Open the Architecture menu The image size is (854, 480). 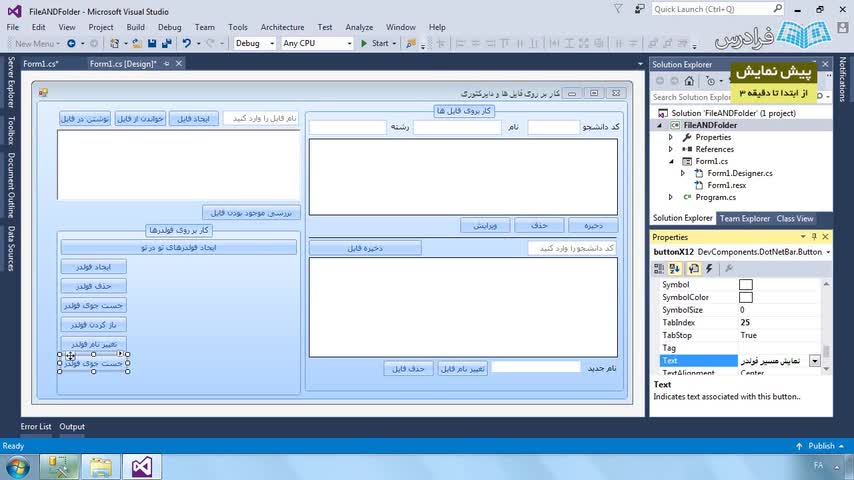click(x=282, y=27)
